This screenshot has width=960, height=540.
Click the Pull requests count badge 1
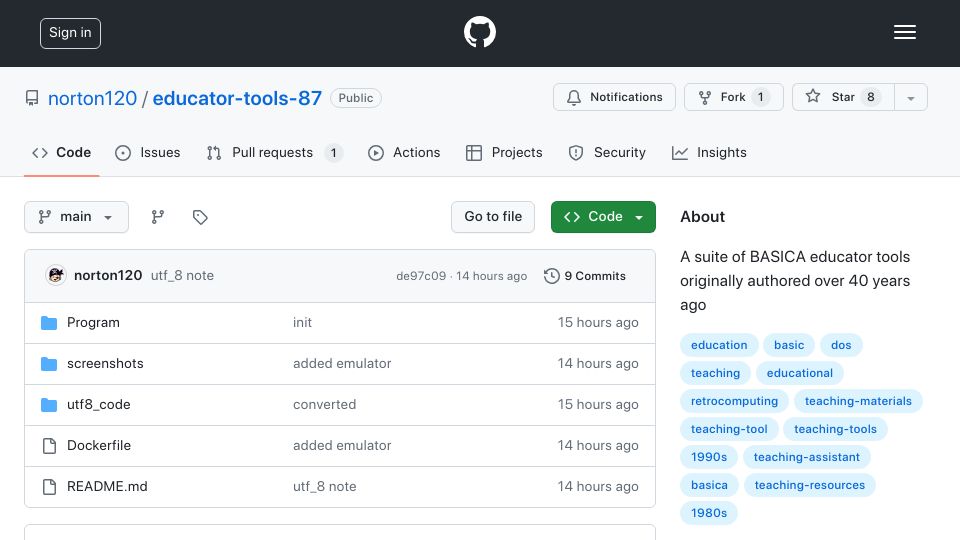tap(334, 153)
